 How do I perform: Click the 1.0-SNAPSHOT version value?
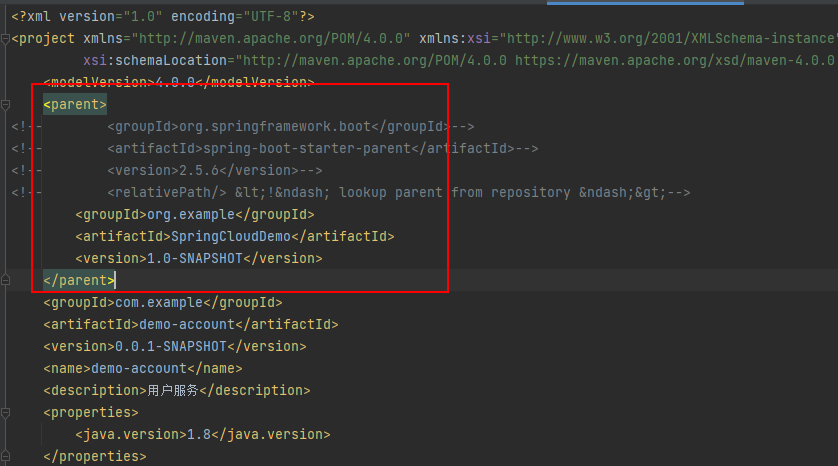tap(195, 259)
